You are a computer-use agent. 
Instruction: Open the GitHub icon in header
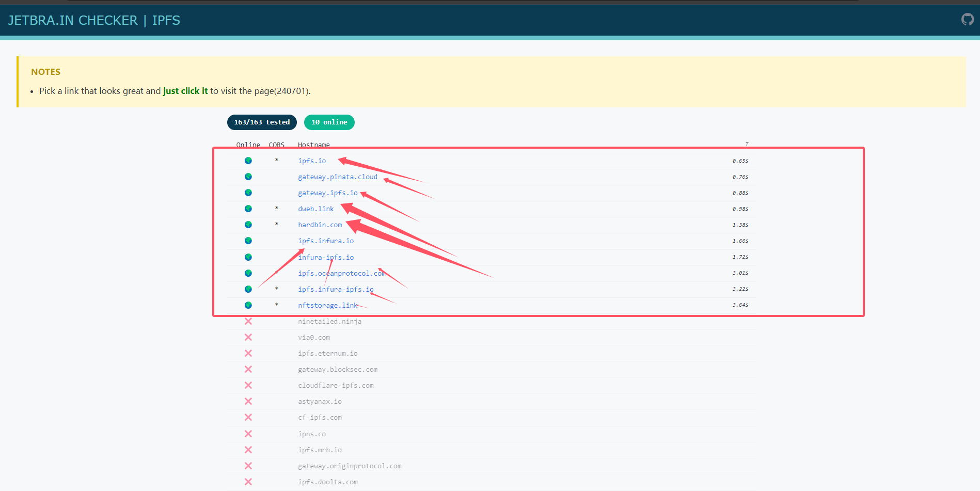coord(967,20)
